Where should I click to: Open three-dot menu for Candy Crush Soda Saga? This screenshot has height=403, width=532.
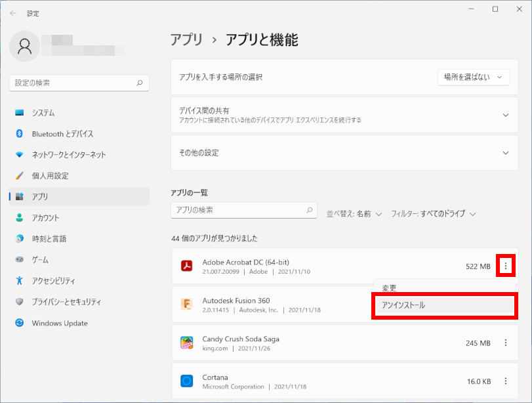506,343
